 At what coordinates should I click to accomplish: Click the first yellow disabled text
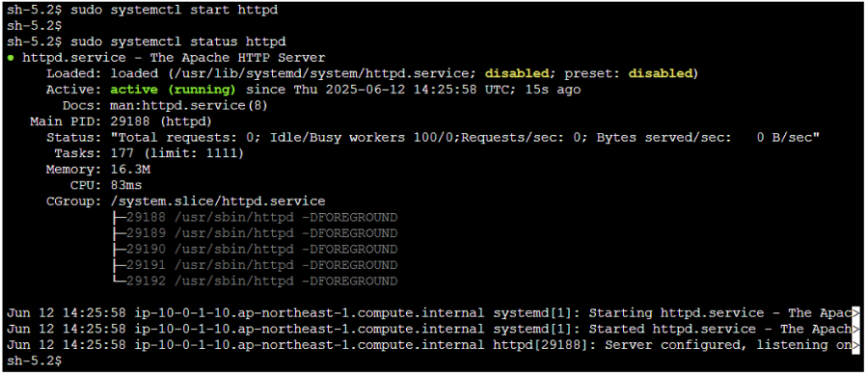517,74
